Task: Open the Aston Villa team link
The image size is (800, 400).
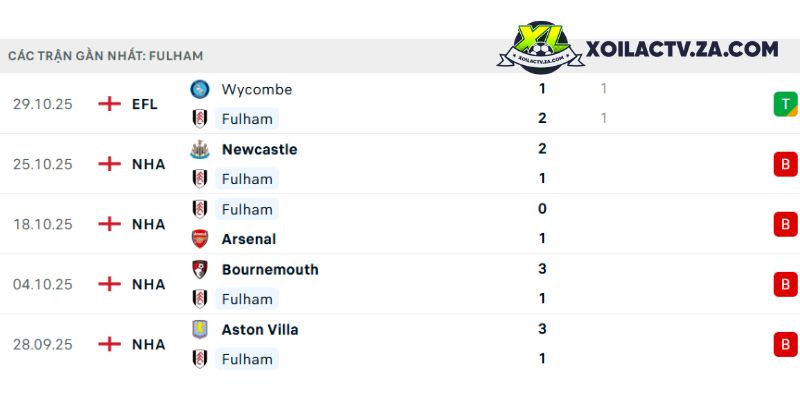Action: click(260, 330)
